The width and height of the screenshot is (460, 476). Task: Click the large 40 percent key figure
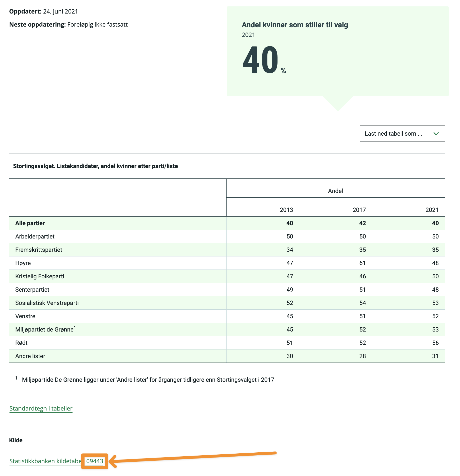(261, 60)
